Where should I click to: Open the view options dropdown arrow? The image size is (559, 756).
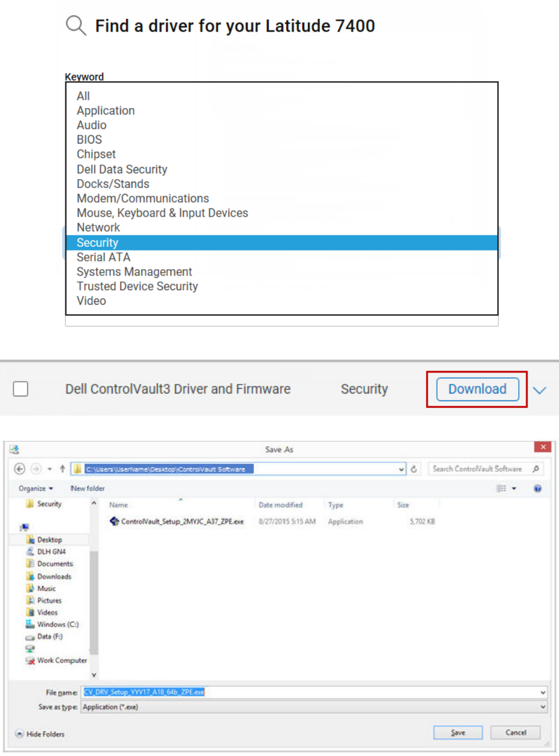(514, 488)
